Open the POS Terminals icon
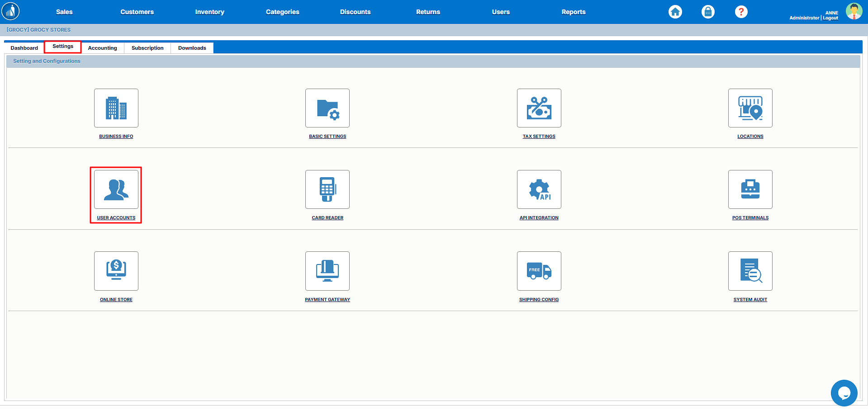 750,189
